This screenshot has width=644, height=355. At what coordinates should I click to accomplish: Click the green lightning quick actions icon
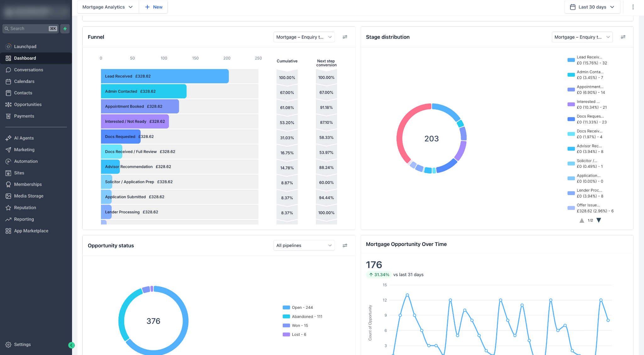click(x=65, y=29)
